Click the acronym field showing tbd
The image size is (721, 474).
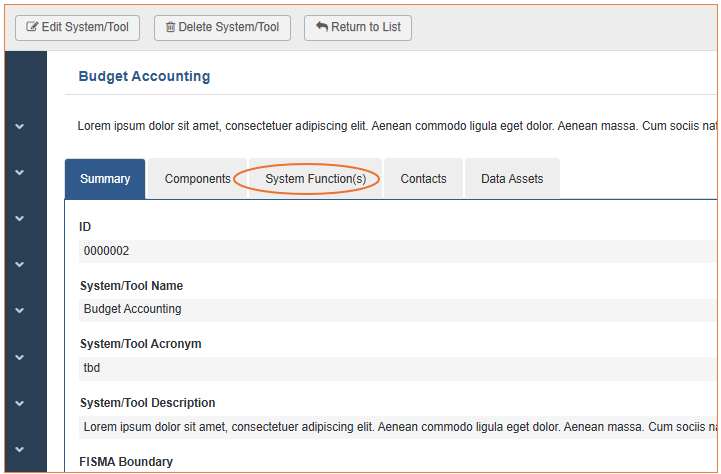pyautogui.click(x=398, y=368)
